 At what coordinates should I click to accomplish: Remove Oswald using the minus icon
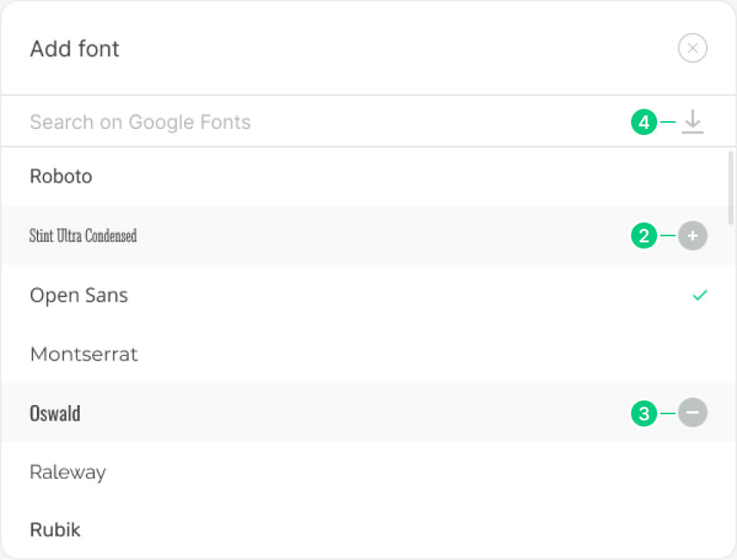pos(692,413)
